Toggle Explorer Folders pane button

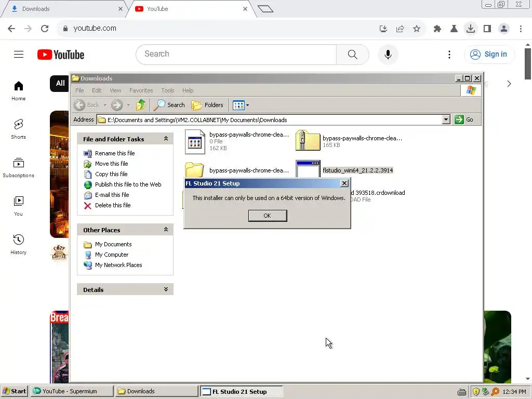coord(207,105)
